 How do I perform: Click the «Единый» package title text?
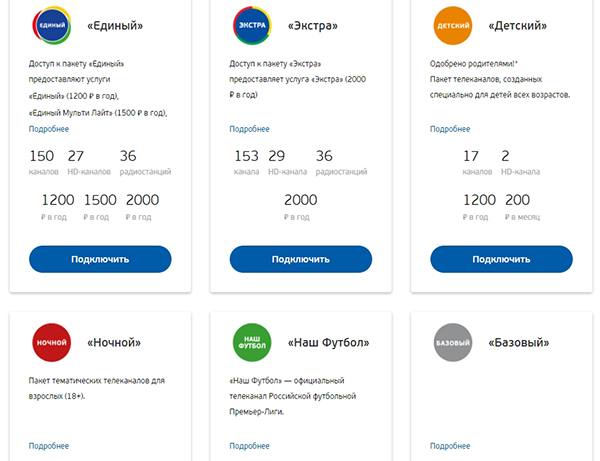[114, 23]
